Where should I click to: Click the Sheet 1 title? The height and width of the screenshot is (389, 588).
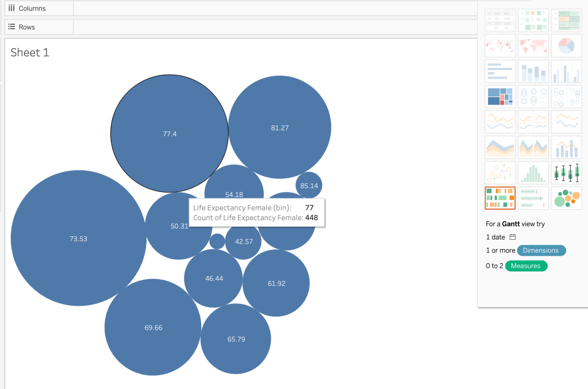pyautogui.click(x=30, y=53)
